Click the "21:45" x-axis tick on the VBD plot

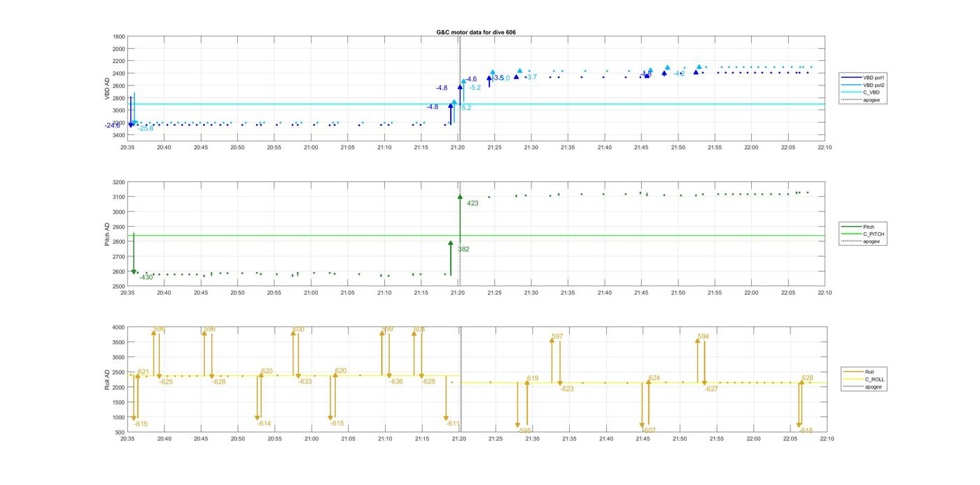(641, 148)
